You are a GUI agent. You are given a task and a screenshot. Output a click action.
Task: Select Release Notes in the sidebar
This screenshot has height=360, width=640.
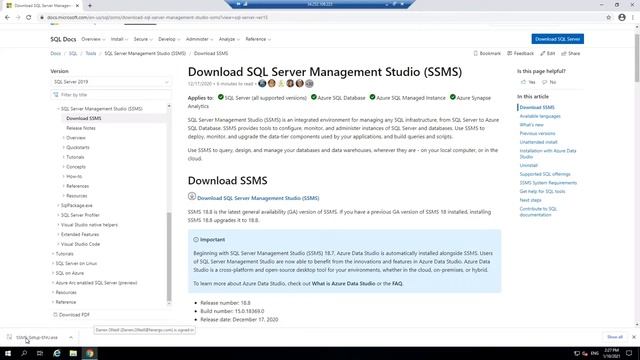(81, 128)
